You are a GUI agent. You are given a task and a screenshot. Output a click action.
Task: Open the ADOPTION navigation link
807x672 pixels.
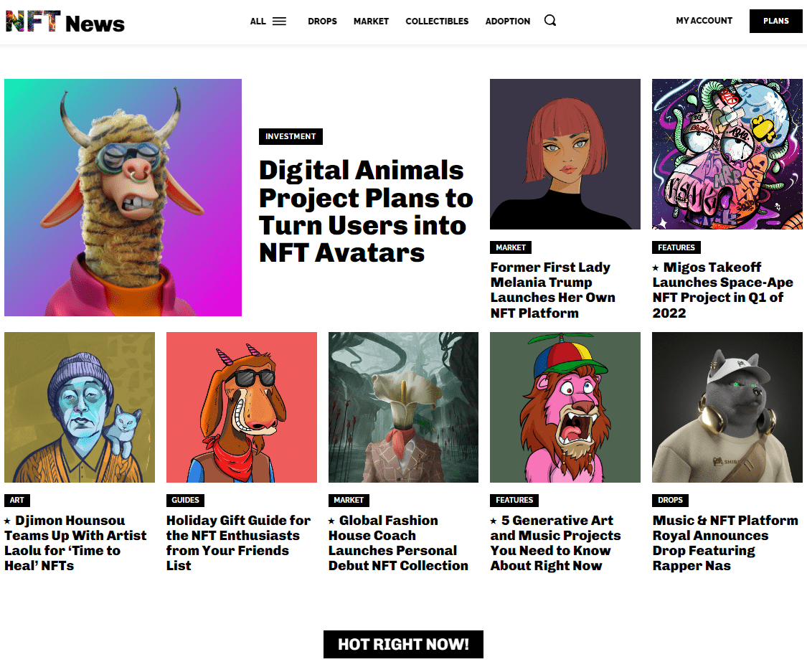[507, 22]
